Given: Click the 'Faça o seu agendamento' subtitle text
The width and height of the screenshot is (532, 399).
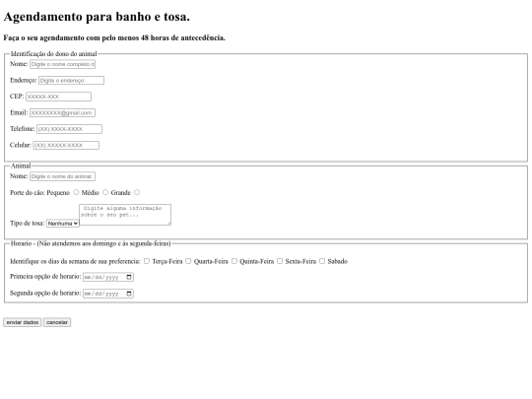Looking at the screenshot, I should [x=114, y=37].
